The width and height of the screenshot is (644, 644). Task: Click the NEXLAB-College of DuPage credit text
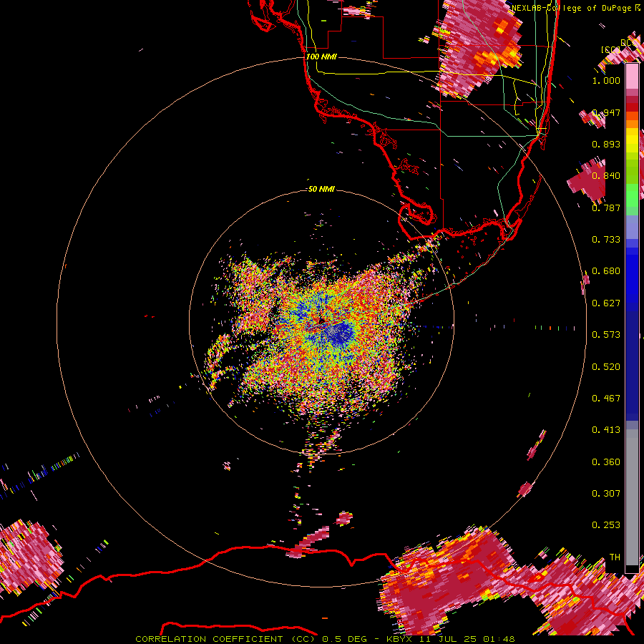572,8
